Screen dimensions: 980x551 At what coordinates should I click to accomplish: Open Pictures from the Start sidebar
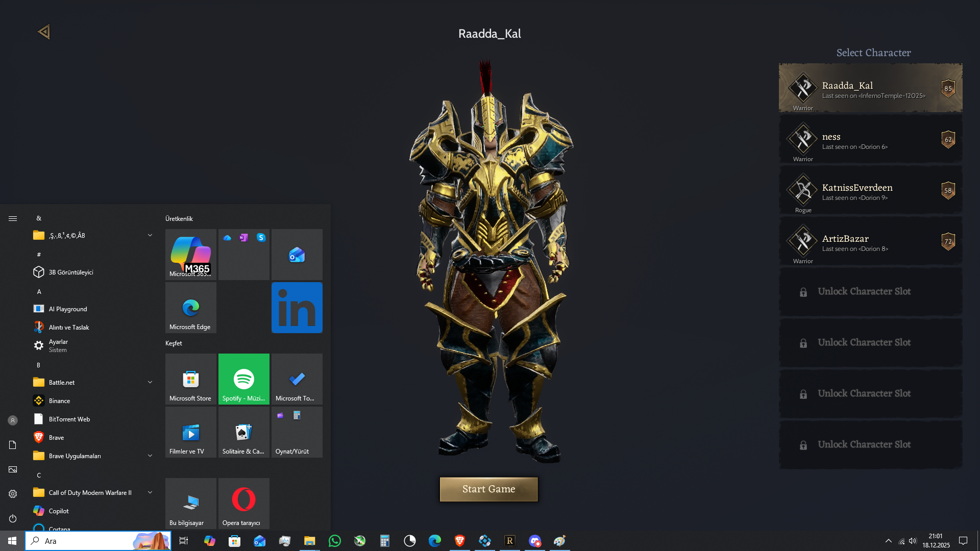tap(13, 469)
